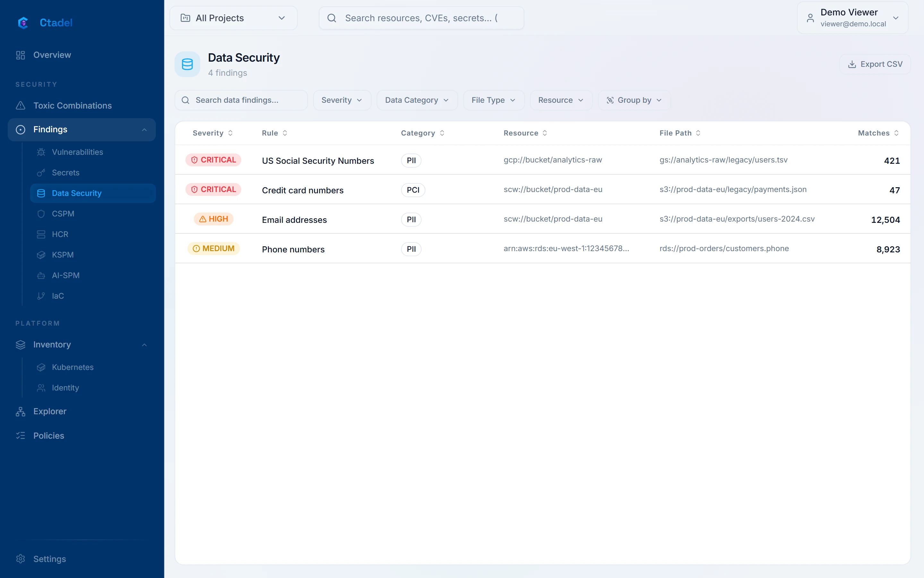
Task: Select Data Security in the sidebar
Action: coord(93,193)
